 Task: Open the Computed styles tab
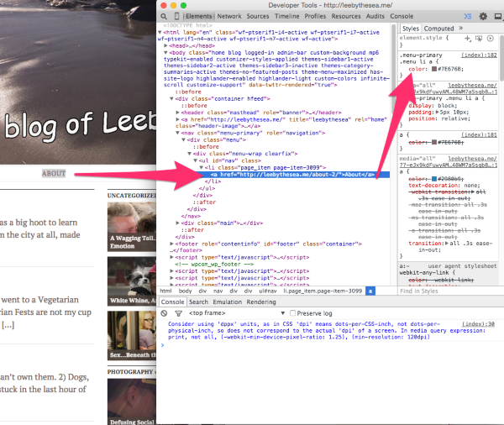click(438, 28)
